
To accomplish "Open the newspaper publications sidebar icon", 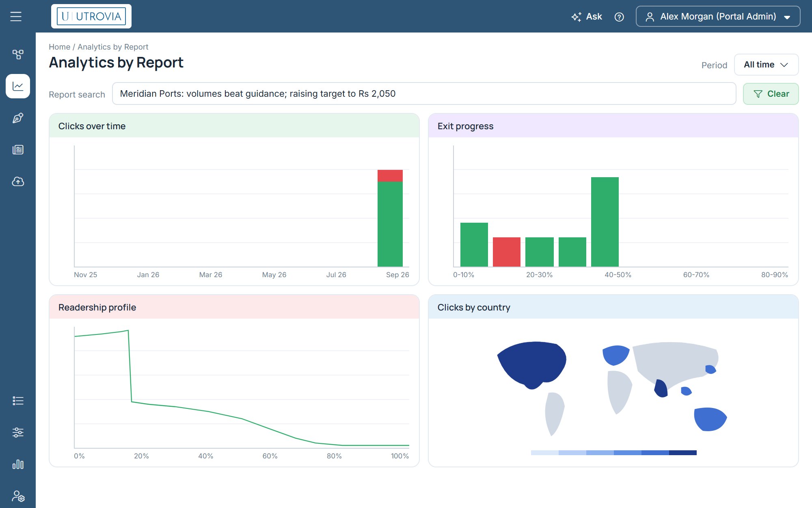I will (18, 150).
